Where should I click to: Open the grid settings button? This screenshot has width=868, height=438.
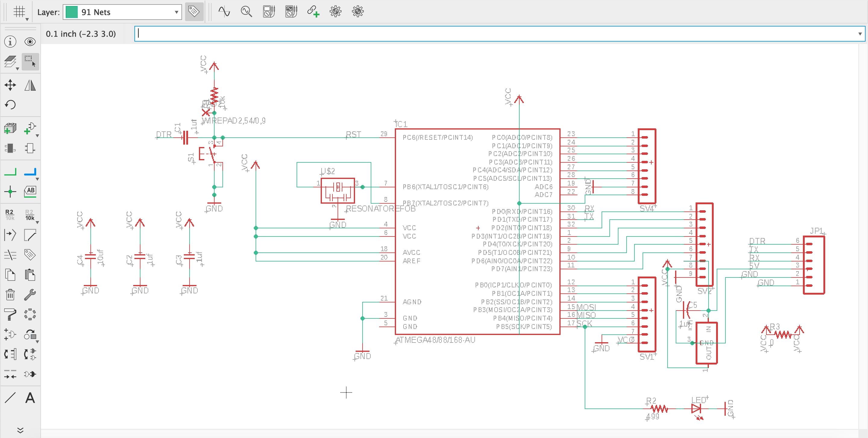tap(19, 12)
